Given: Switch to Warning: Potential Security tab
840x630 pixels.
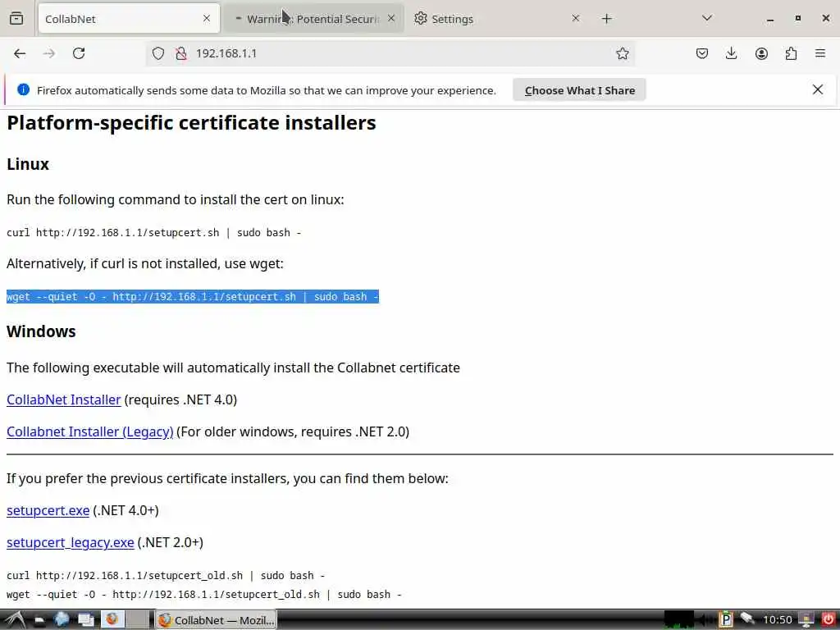Looking at the screenshot, I should pyautogui.click(x=313, y=19).
